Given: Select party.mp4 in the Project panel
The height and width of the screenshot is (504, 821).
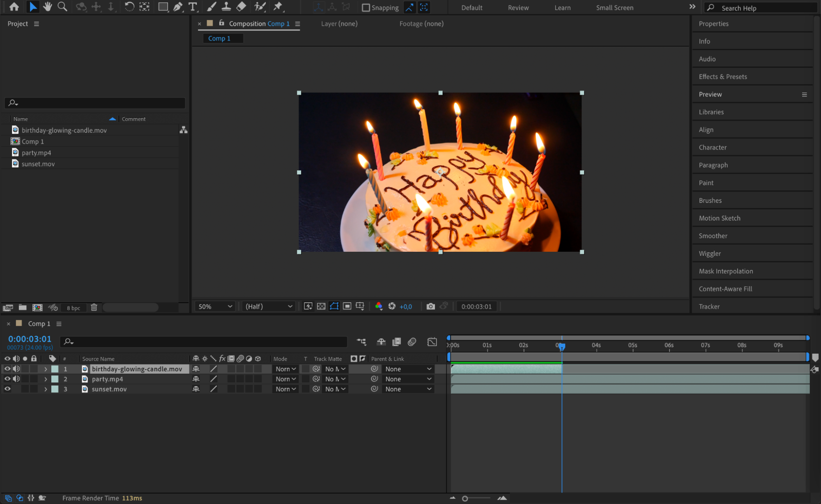Looking at the screenshot, I should click(37, 153).
